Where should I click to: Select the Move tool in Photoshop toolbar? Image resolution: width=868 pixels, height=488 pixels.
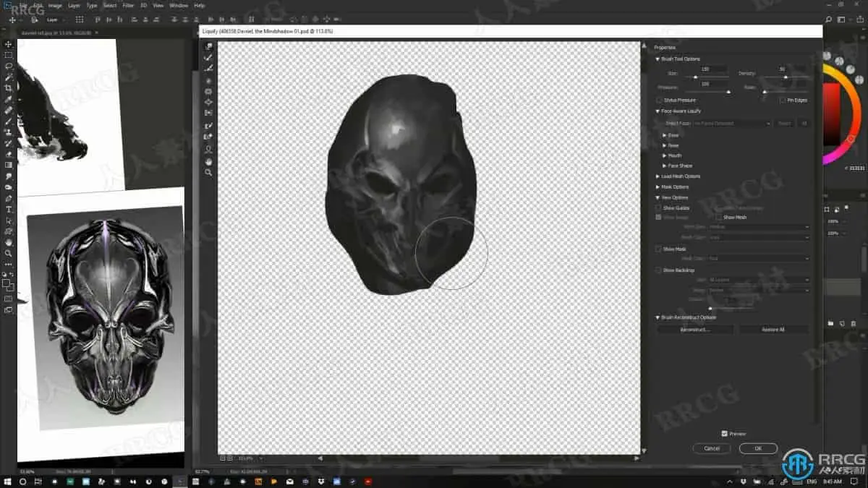(9, 44)
